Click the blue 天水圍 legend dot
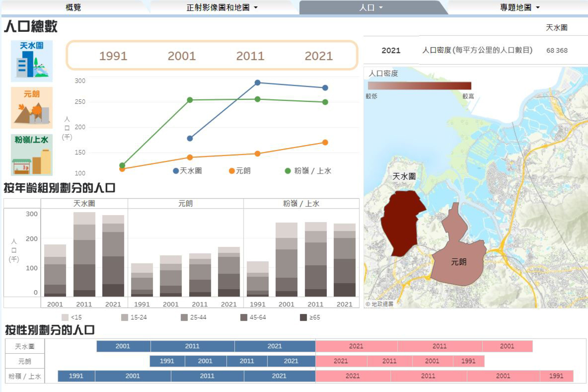 (176, 171)
